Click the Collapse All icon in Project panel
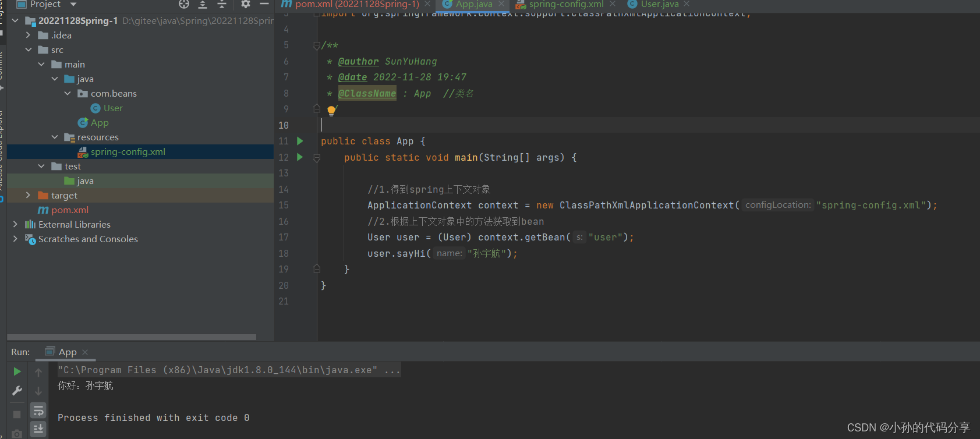The width and height of the screenshot is (980, 439). [222, 4]
